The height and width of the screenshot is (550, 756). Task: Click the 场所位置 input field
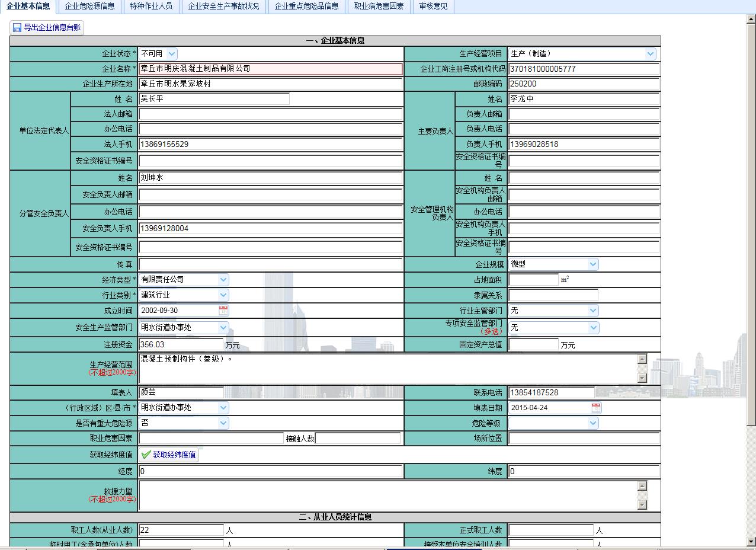tap(584, 439)
